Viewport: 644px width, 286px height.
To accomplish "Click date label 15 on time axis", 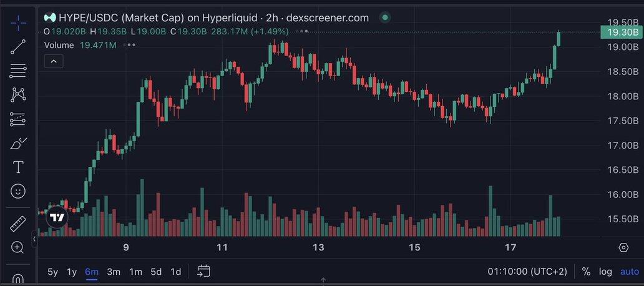I will coord(415,248).
